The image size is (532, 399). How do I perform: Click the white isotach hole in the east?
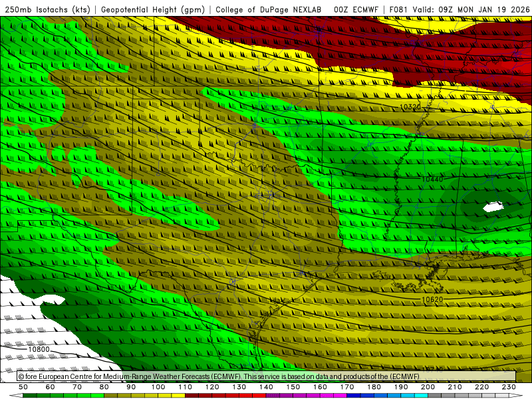(x=493, y=207)
